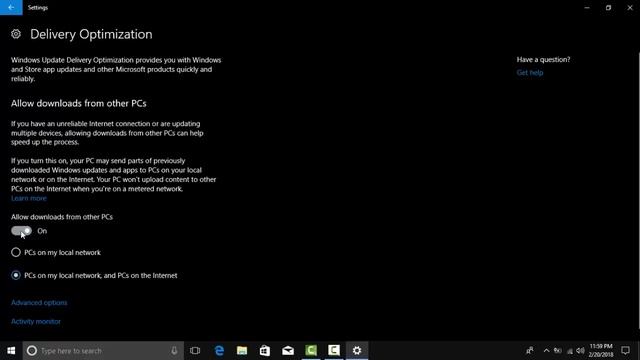Screen dimensions: 640x360
Task: Switch to second Camtasia recorder taskbar icon
Action: click(x=334, y=351)
